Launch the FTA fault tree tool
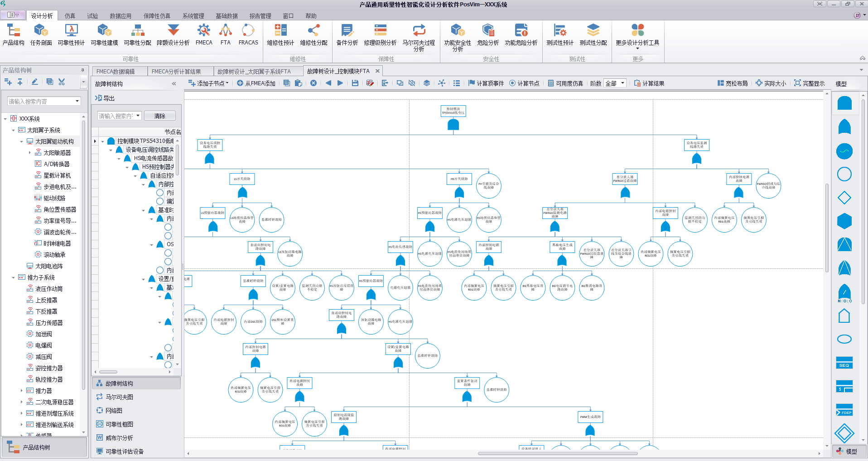Screen dimensions: 868x461 coord(225,35)
